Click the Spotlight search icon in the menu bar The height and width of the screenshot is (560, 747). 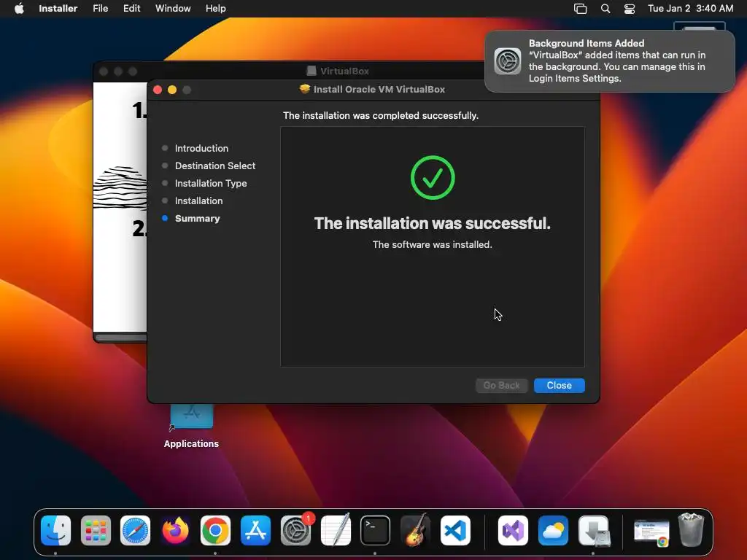(x=605, y=9)
